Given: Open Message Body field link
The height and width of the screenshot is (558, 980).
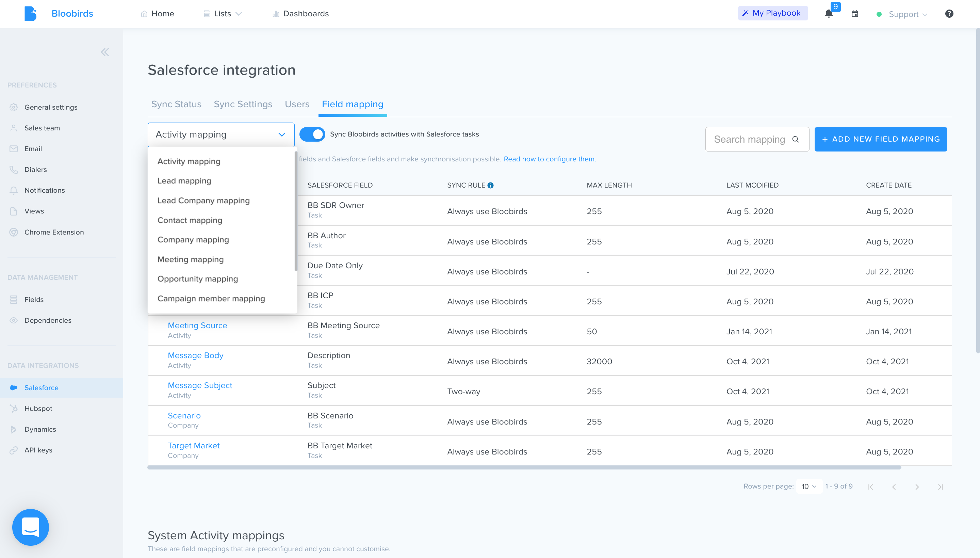Looking at the screenshot, I should coord(195,355).
